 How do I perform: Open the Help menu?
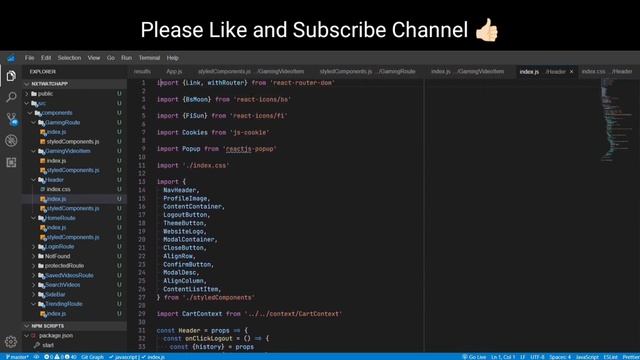(x=173, y=58)
